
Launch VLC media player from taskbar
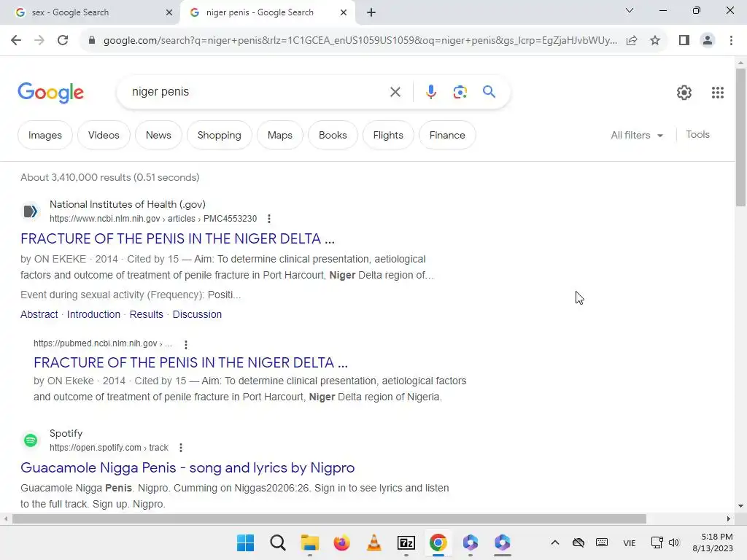click(x=374, y=542)
